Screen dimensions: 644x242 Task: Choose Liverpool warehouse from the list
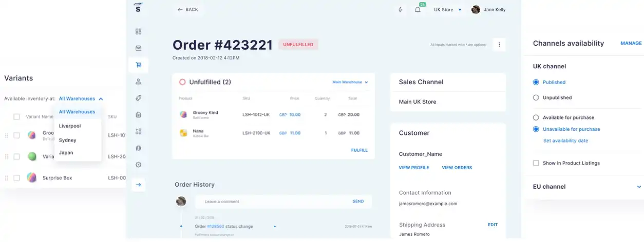click(70, 126)
